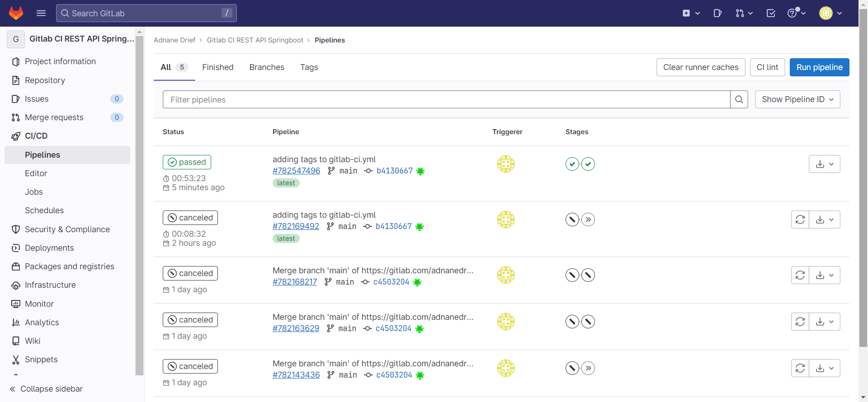This screenshot has height=402, width=868.
Task: Open the Issues icon in top bar
Action: point(717,13)
